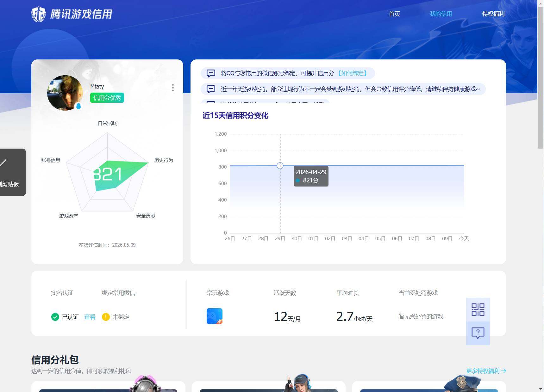544x392 pixels.
Task: Open the 如何绑定 link
Action: pyautogui.click(x=352, y=73)
